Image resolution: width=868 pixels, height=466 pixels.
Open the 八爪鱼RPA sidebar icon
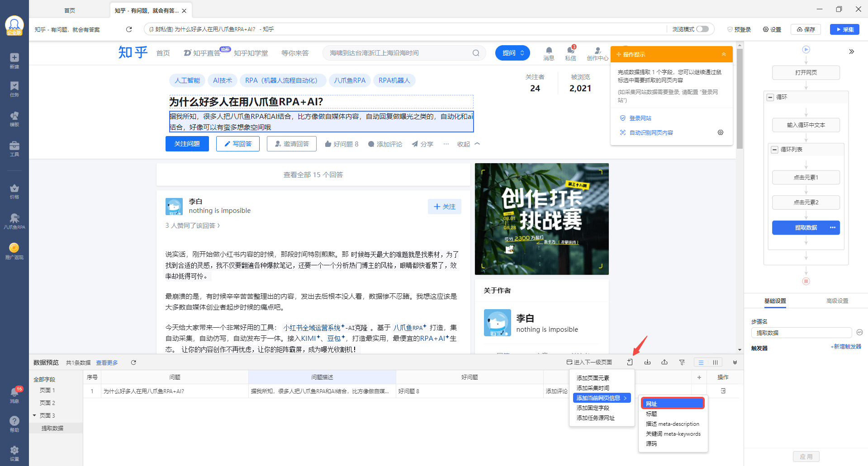tap(14, 221)
